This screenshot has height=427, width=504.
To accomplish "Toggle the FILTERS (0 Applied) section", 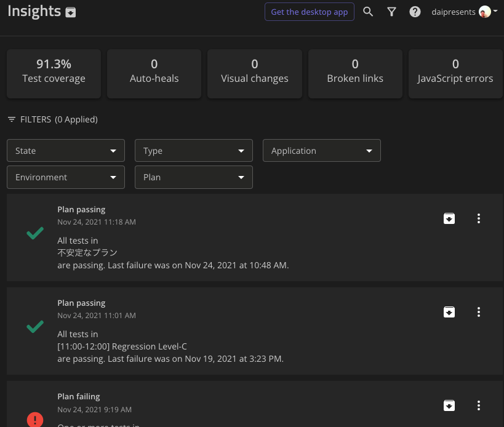I will coord(52,119).
